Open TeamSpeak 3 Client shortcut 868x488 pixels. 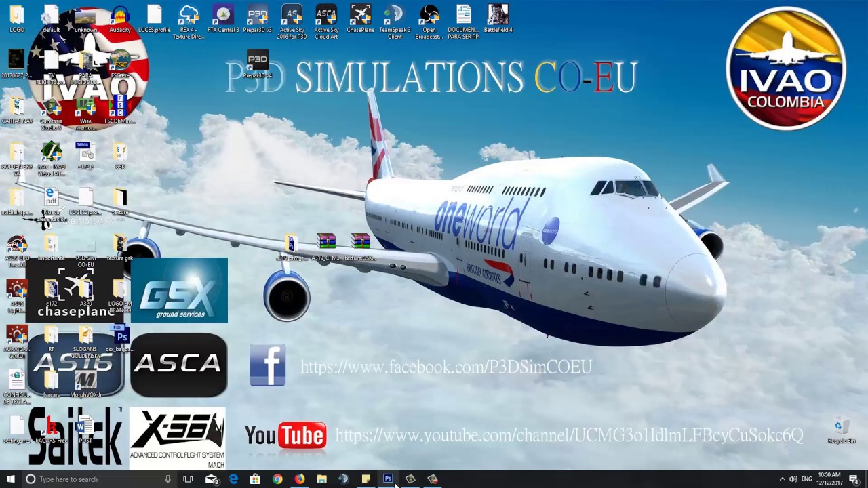click(395, 22)
